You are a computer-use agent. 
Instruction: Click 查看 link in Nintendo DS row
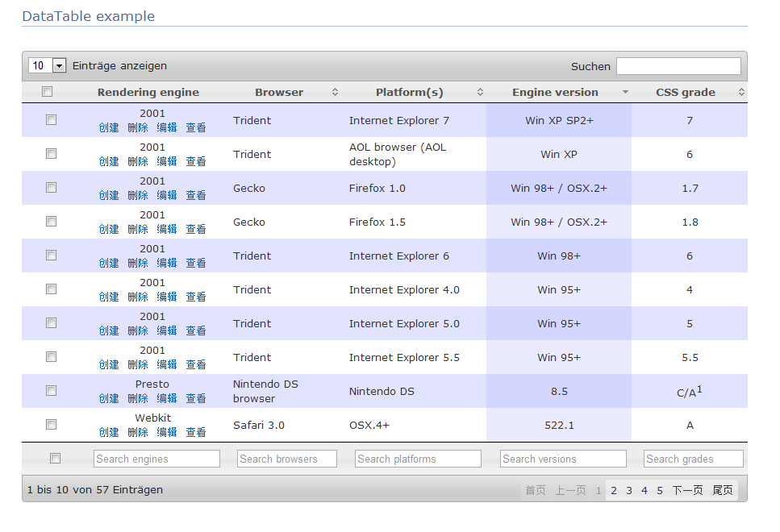point(195,398)
